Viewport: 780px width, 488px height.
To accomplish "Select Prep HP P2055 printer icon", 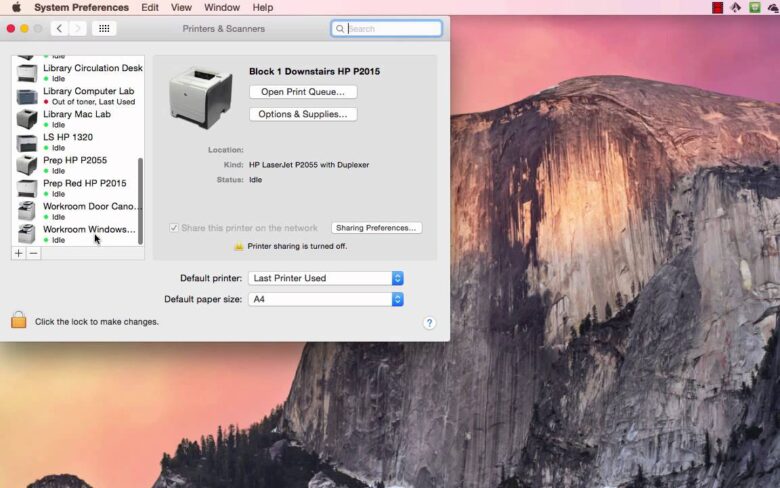I will (27, 165).
